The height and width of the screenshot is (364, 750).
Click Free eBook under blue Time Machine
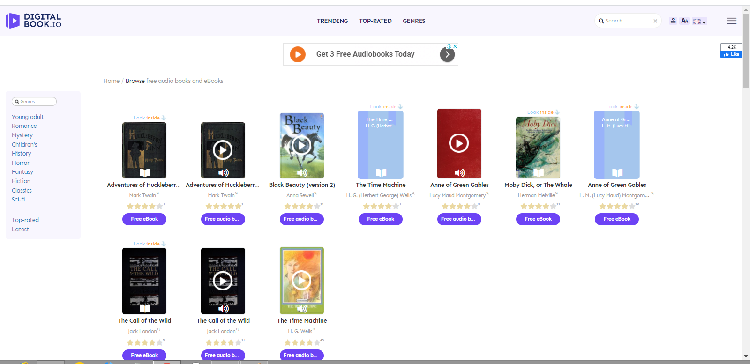tap(381, 219)
